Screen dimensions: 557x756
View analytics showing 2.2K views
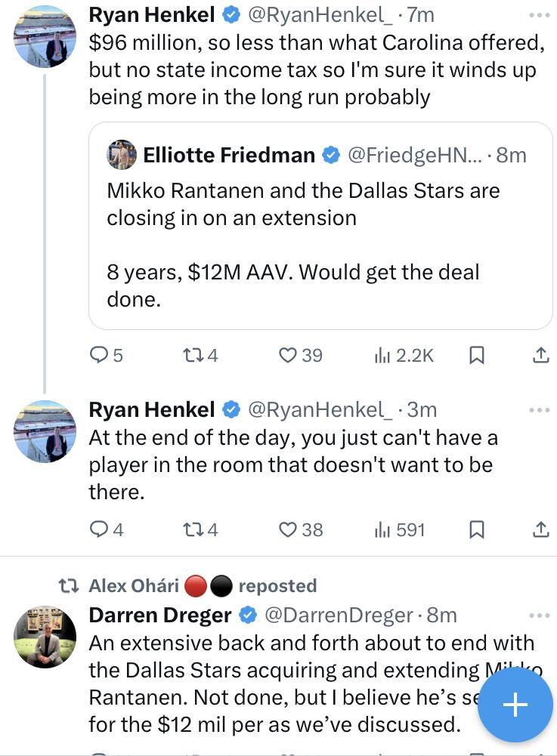(404, 355)
